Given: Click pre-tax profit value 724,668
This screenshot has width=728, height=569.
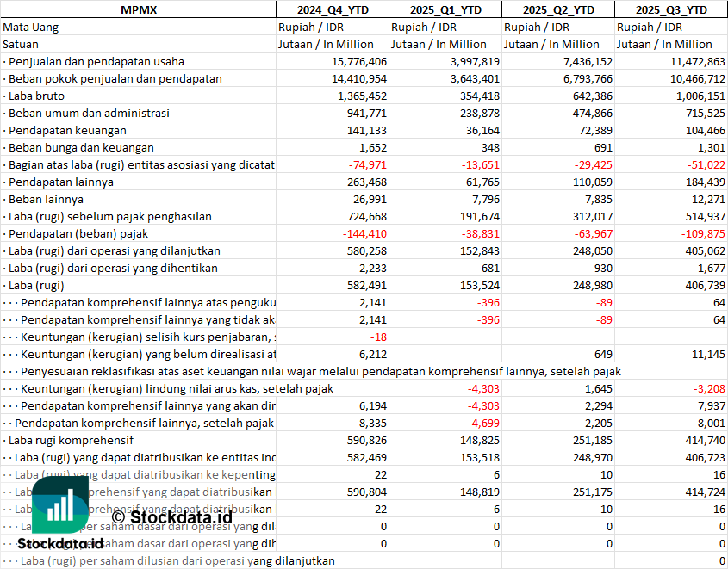Looking at the screenshot, I should (x=367, y=216).
